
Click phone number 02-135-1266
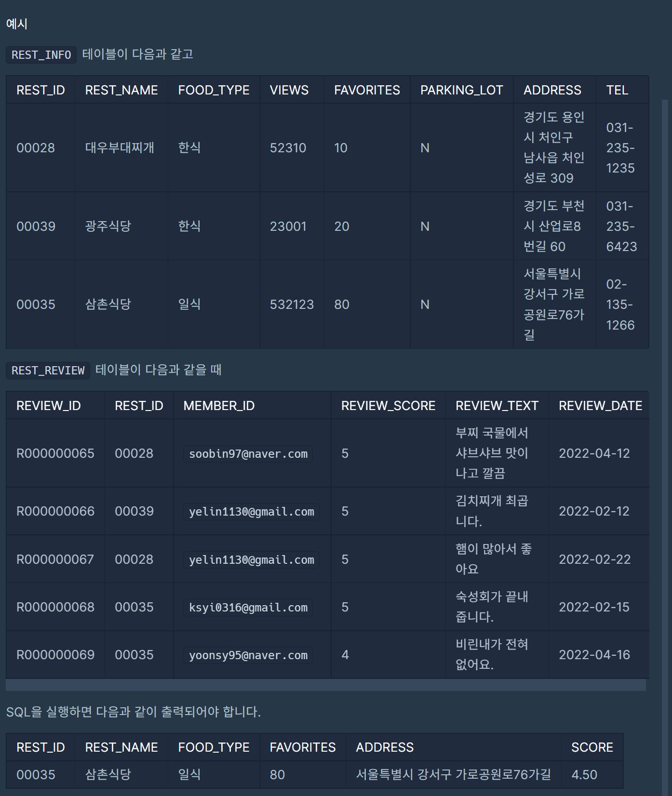tap(620, 305)
